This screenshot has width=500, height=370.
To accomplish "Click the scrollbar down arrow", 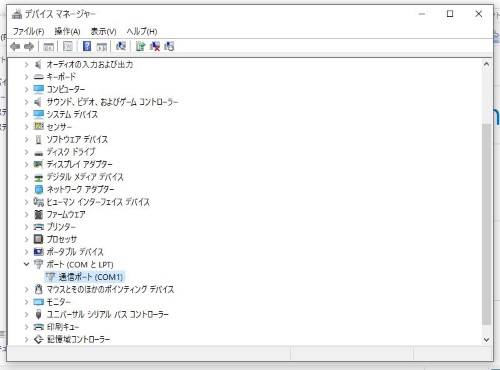I will [486, 340].
